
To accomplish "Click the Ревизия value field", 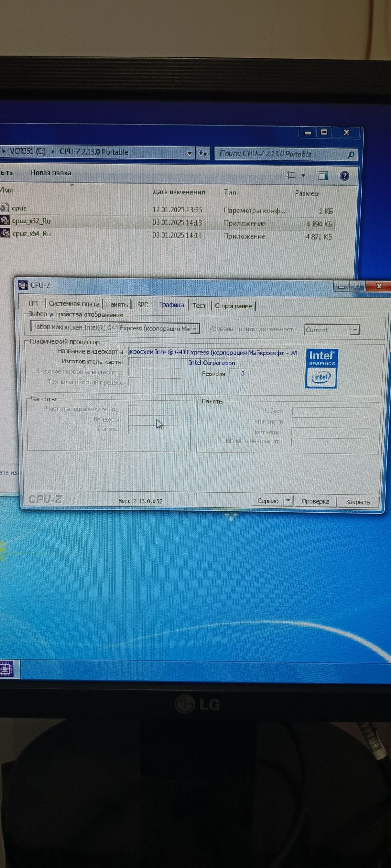I will (243, 373).
